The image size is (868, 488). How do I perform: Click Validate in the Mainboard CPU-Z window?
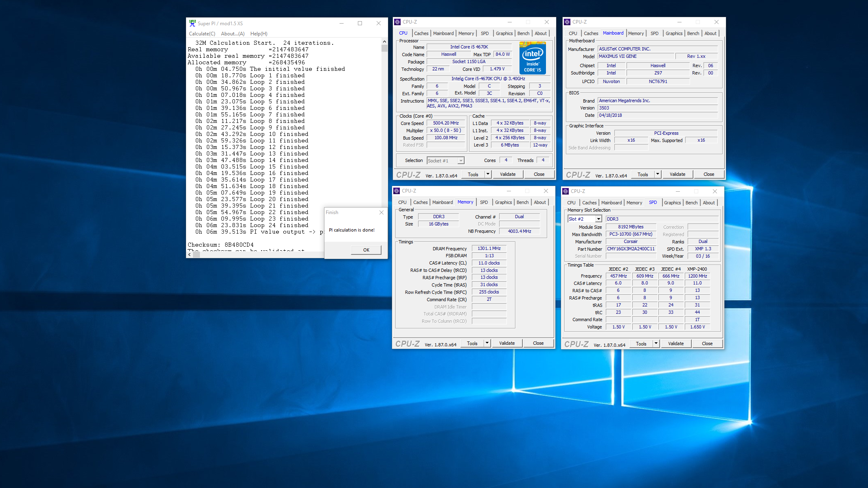tap(677, 174)
